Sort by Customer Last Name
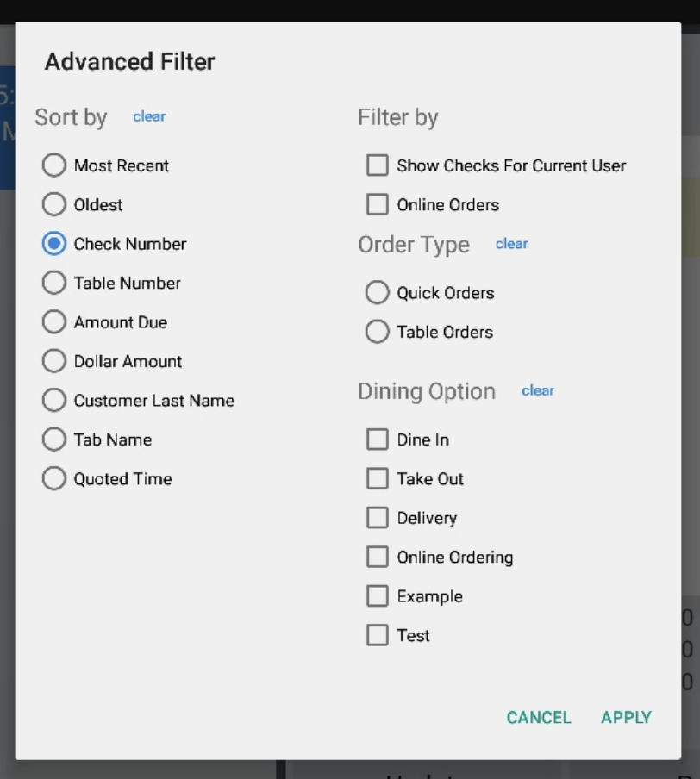 (x=54, y=401)
